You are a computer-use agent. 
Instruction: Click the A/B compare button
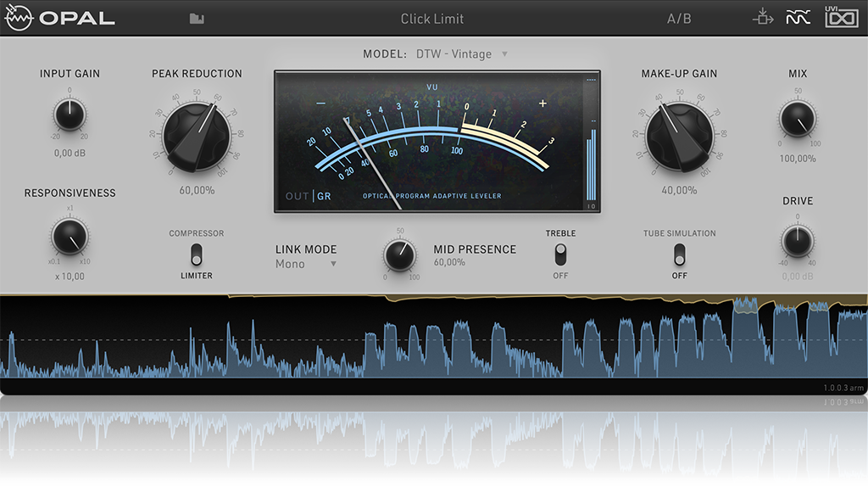click(679, 19)
